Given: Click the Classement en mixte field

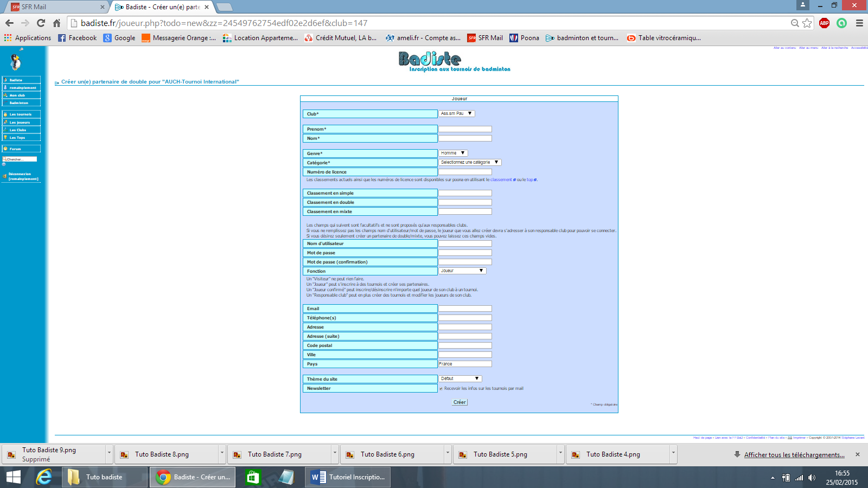Looking at the screenshot, I should point(465,211).
